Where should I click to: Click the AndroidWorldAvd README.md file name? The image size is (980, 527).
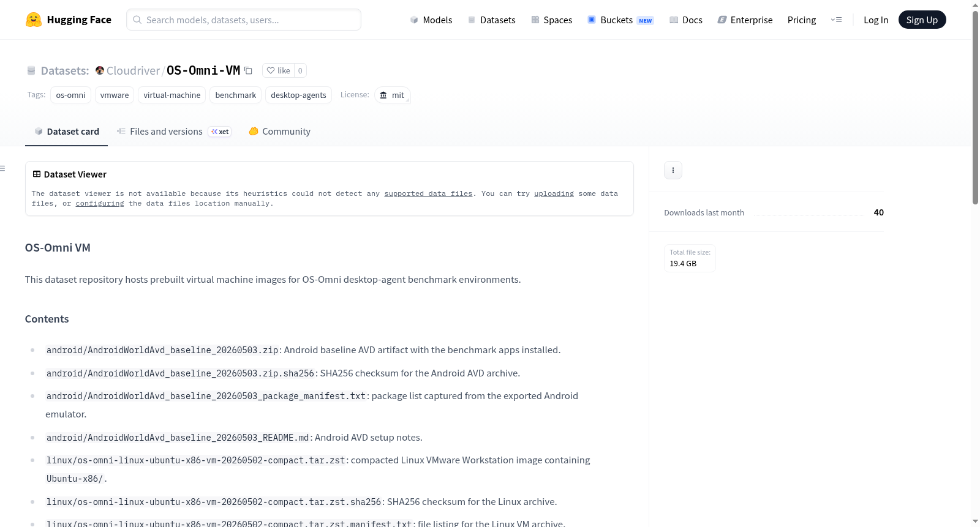point(178,438)
